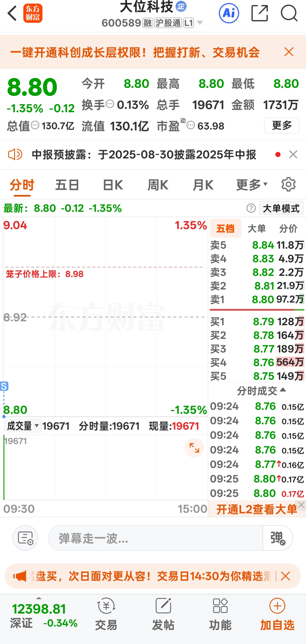
Task: Tap info icon next to 换手
Action: 110,104
